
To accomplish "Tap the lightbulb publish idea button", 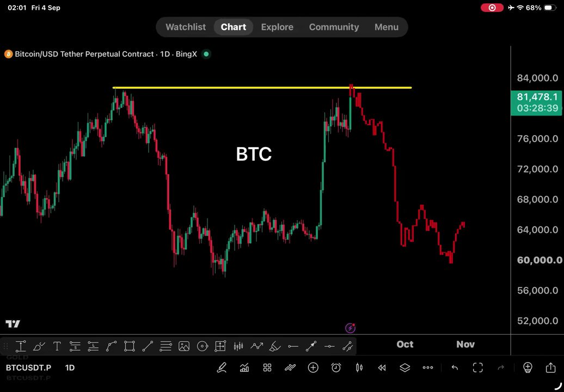I will coord(528,367).
